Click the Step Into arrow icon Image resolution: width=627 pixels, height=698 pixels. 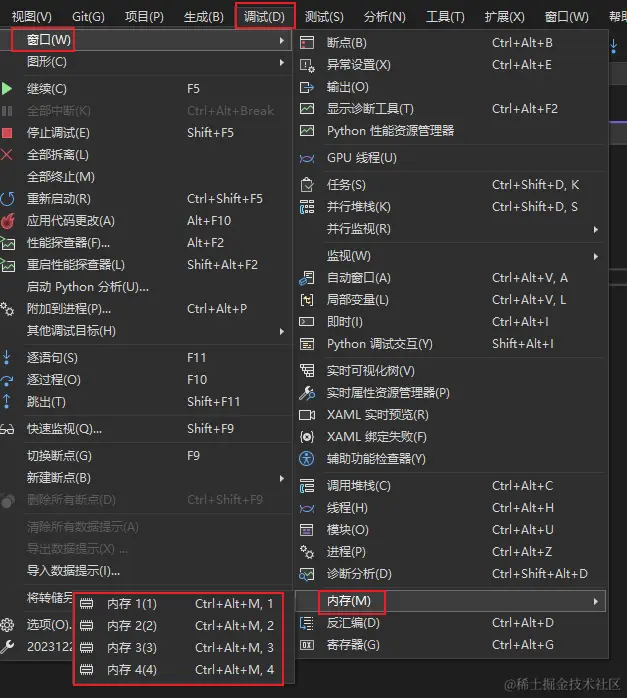point(7,357)
